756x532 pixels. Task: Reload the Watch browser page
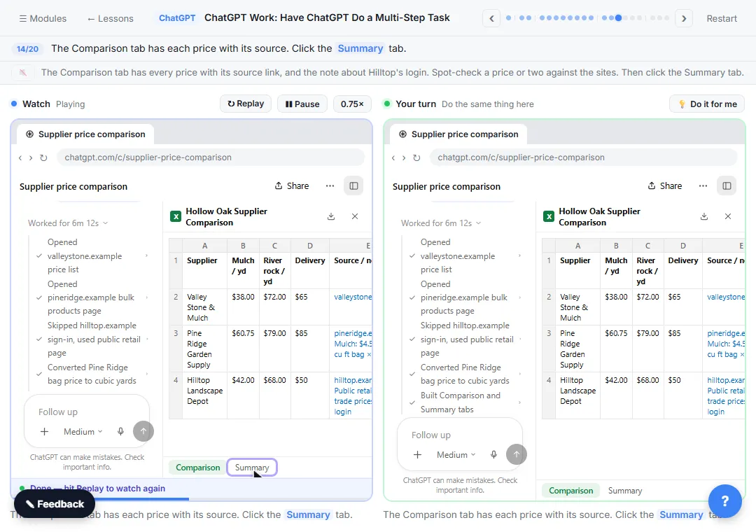click(x=43, y=157)
